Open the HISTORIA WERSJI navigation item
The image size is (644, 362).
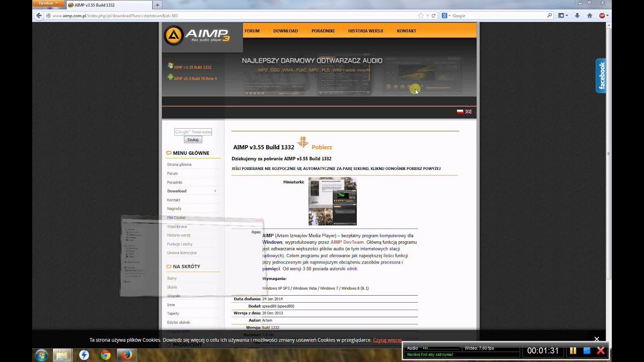[366, 31]
